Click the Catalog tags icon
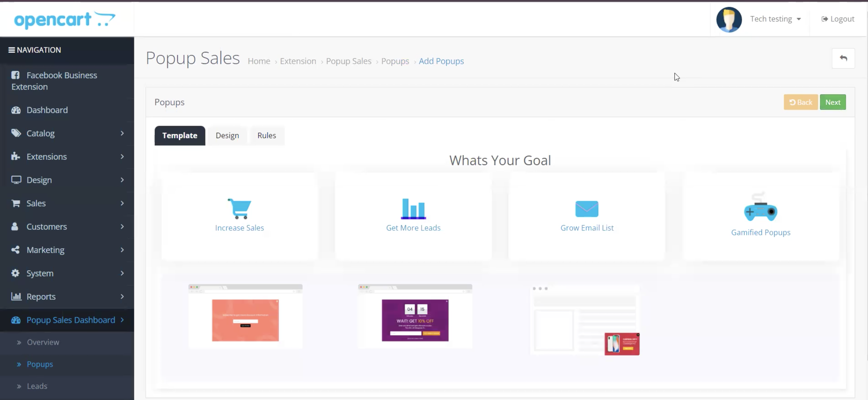This screenshot has width=868, height=400. point(16,133)
